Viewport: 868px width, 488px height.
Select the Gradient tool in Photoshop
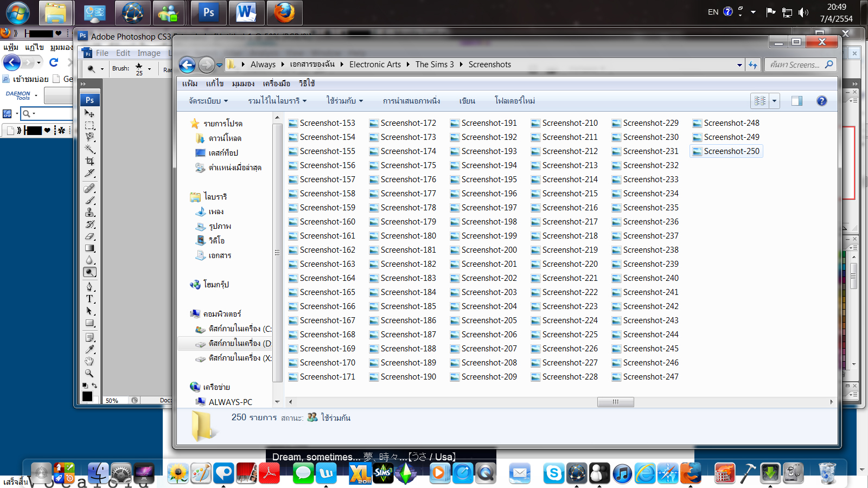pyautogui.click(x=90, y=248)
